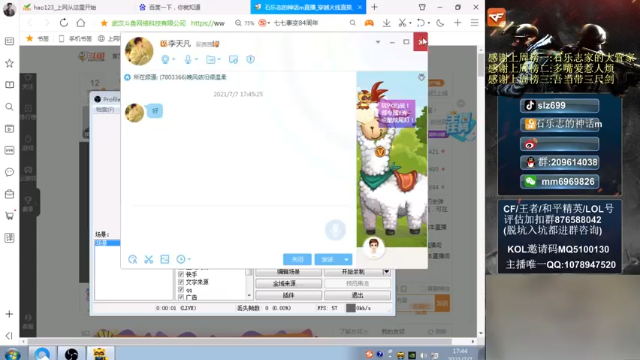Viewport: 640px width, 360px height.
Task: Open the game controller icon in browser toolbar
Action: pyautogui.click(x=369, y=23)
